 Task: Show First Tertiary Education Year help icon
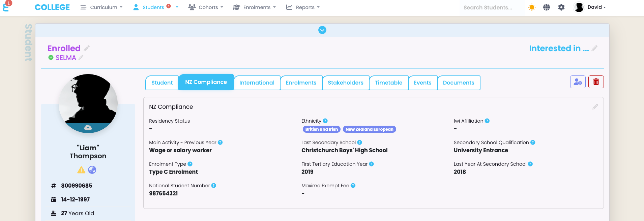[x=371, y=164]
